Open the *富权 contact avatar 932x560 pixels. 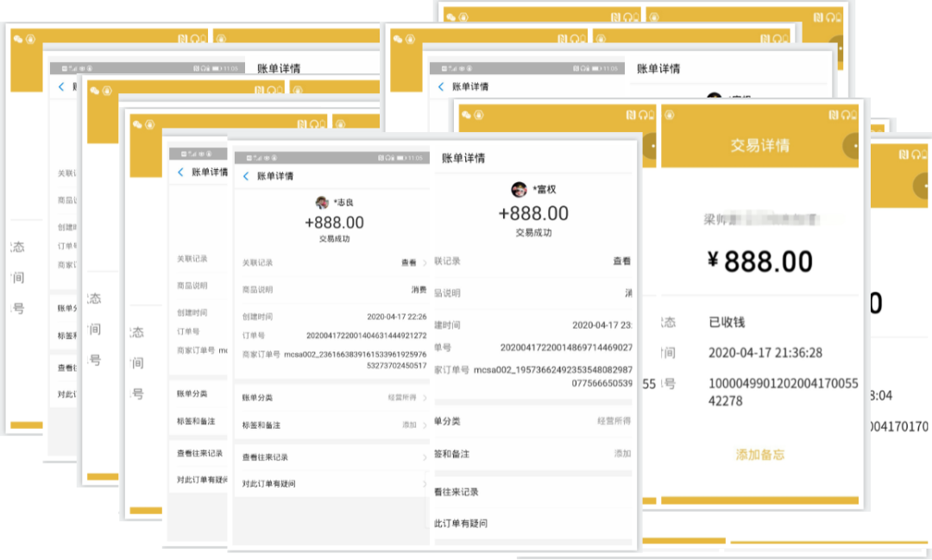pyautogui.click(x=519, y=190)
